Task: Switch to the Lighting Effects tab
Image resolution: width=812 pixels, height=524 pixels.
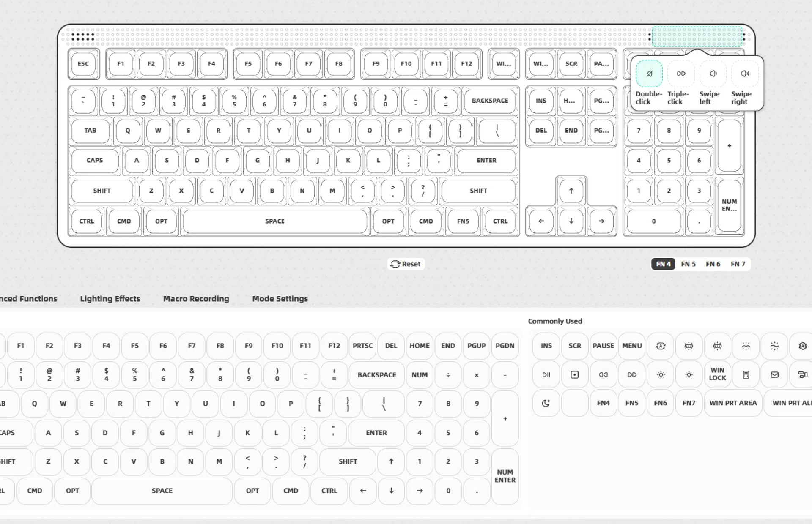Action: coord(110,299)
